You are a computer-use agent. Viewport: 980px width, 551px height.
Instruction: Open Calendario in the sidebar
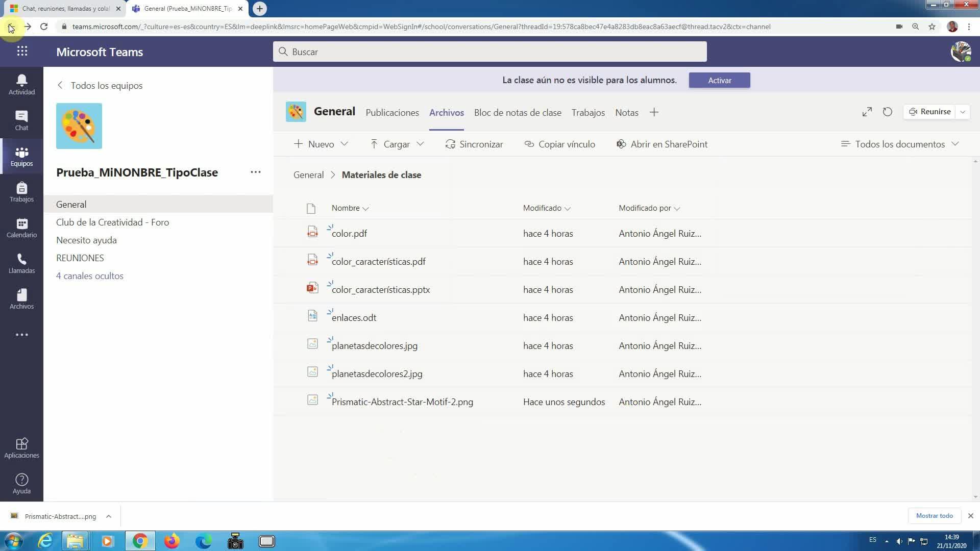click(x=21, y=228)
